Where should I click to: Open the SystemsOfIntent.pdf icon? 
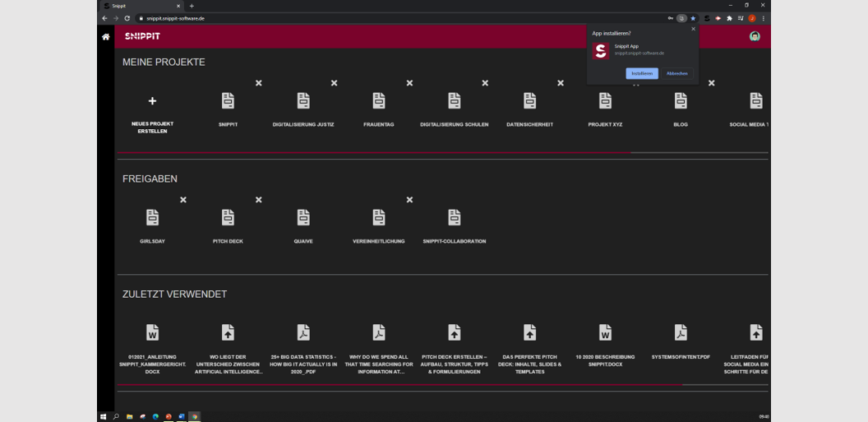tap(681, 332)
